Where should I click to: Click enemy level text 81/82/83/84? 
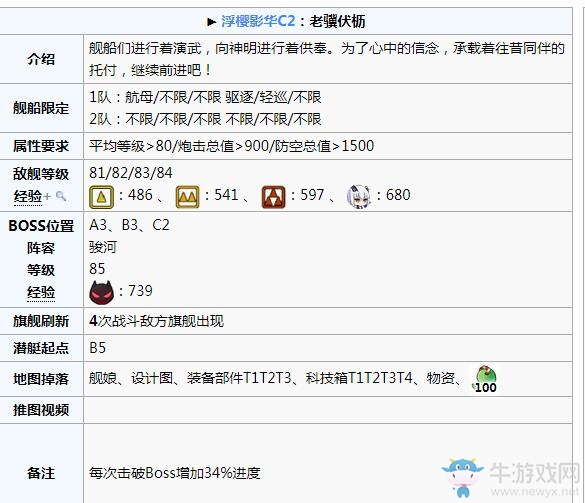131,173
